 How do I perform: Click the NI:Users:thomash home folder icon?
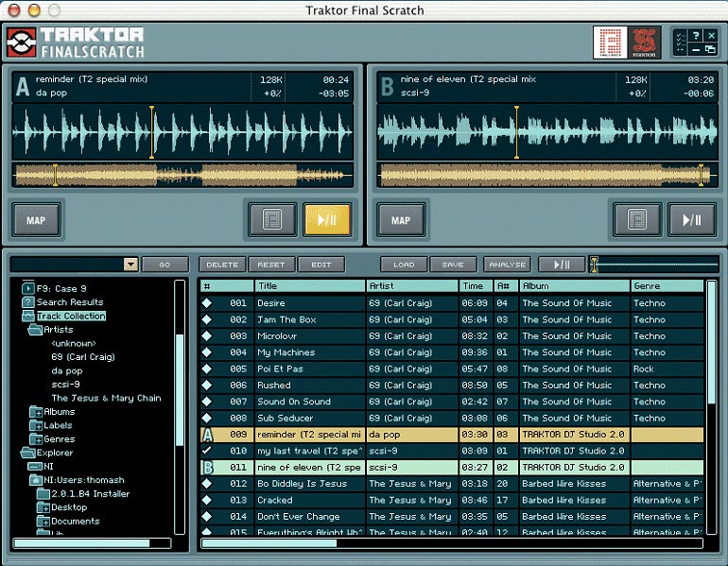click(x=35, y=480)
